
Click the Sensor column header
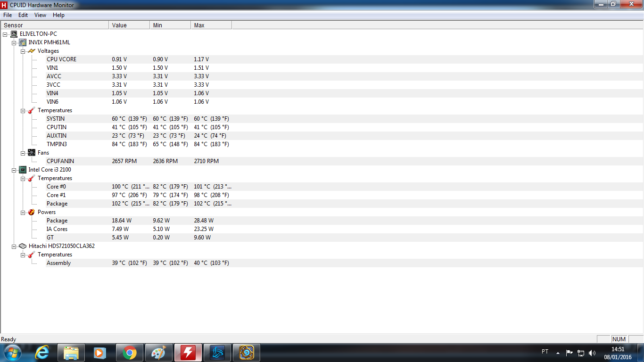[x=55, y=25]
